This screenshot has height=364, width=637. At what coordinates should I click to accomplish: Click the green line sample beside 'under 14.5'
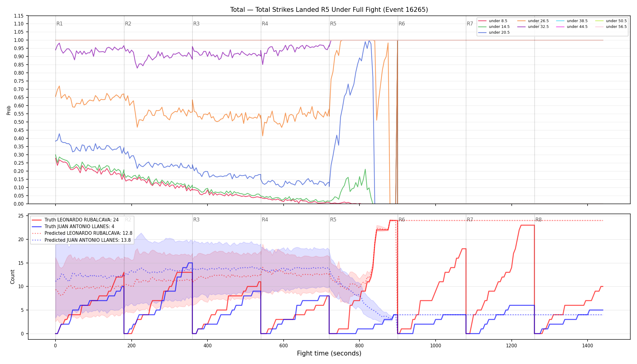pos(482,27)
